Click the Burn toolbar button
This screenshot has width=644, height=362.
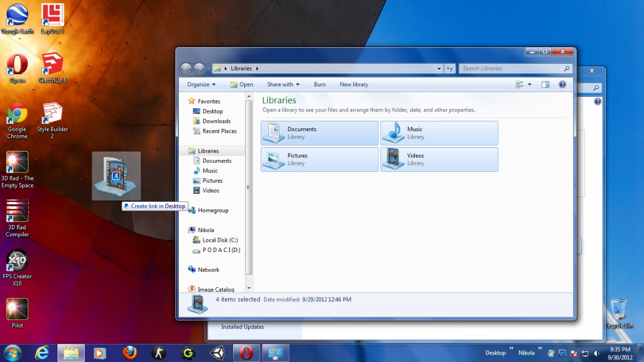tap(320, 84)
